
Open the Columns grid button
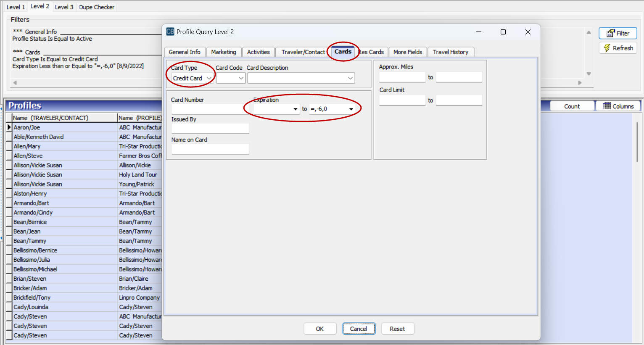click(x=618, y=106)
